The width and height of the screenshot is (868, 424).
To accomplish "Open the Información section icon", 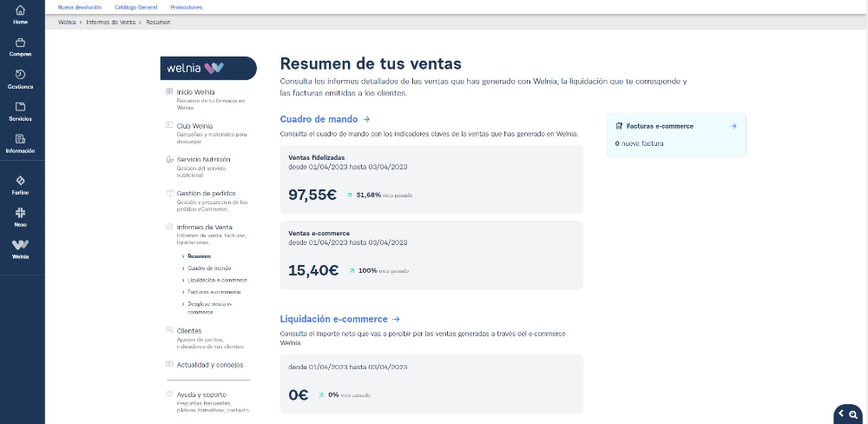I will click(x=21, y=138).
